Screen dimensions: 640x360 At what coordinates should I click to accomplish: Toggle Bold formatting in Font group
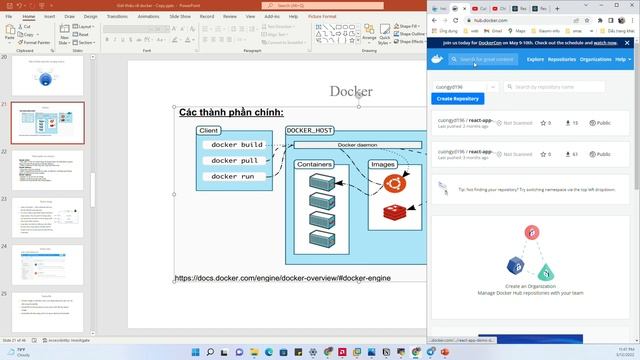click(x=107, y=40)
